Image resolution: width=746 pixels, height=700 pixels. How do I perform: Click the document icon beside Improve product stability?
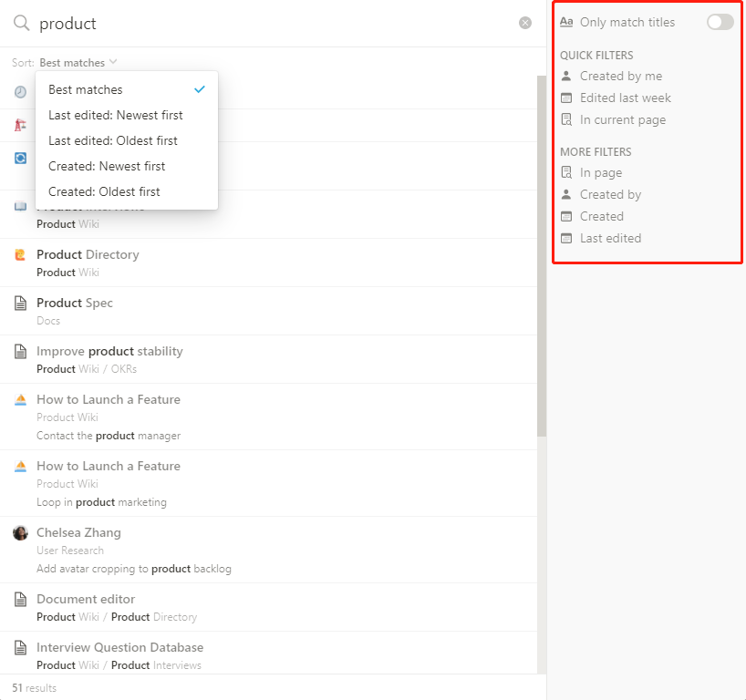pos(20,352)
